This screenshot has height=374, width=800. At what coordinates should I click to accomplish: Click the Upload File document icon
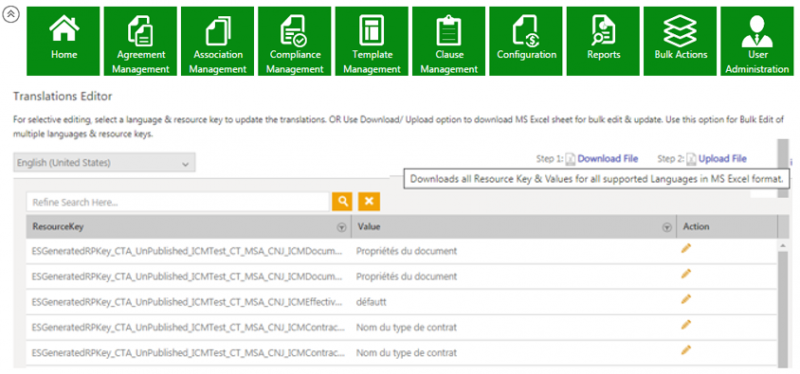click(x=691, y=159)
